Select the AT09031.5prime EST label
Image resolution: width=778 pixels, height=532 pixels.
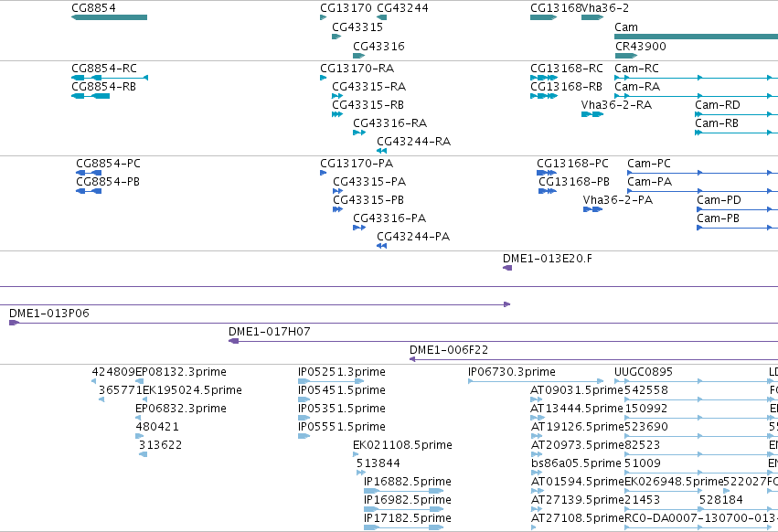pos(577,390)
